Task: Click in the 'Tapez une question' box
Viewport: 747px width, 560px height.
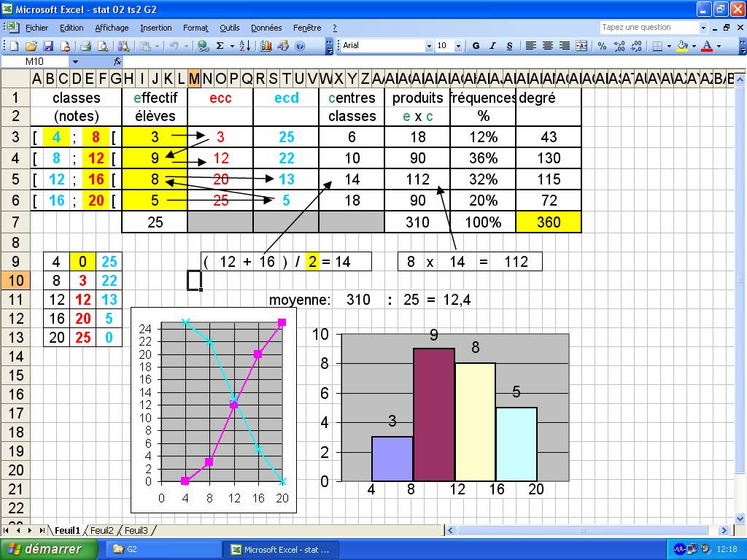Action: click(x=649, y=28)
